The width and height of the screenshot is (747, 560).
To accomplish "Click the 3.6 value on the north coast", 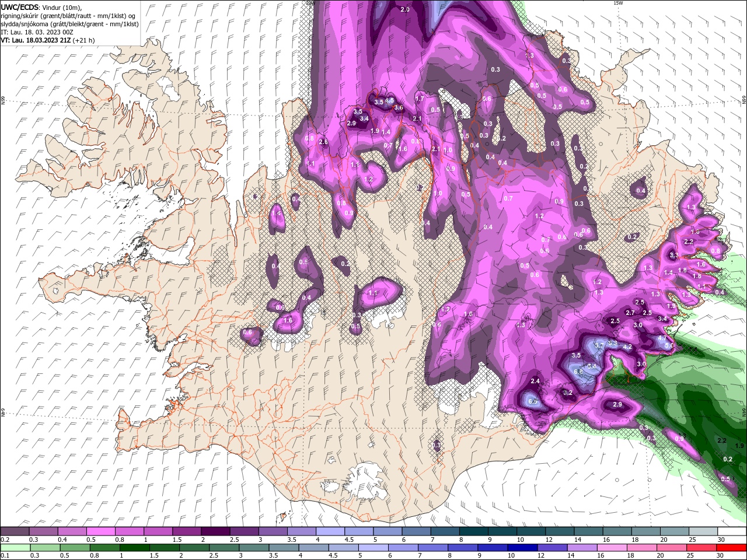I will [x=399, y=108].
